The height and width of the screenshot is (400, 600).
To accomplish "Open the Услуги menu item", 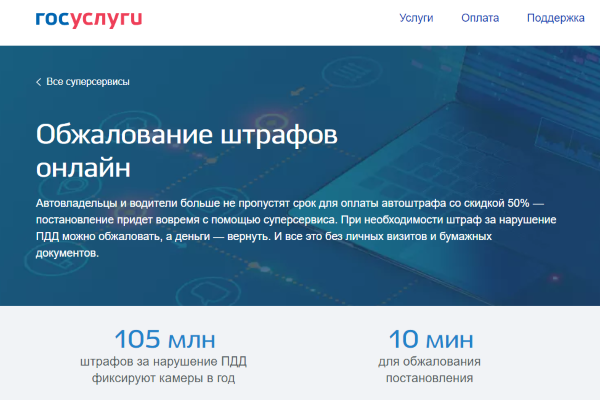I will [416, 18].
